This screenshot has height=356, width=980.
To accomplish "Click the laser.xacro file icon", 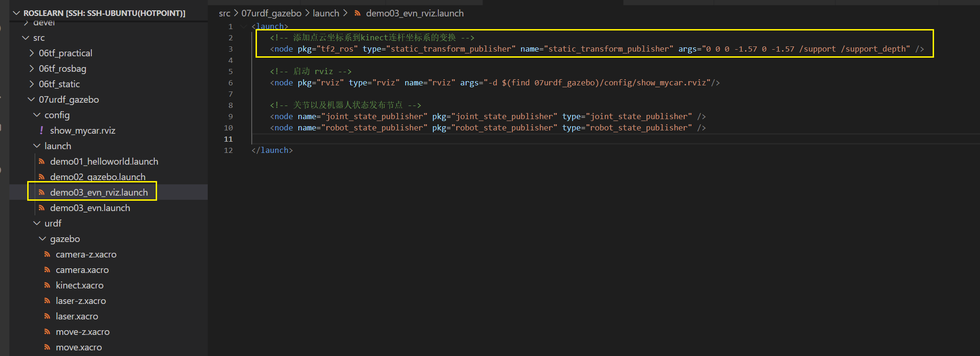I will [x=47, y=316].
